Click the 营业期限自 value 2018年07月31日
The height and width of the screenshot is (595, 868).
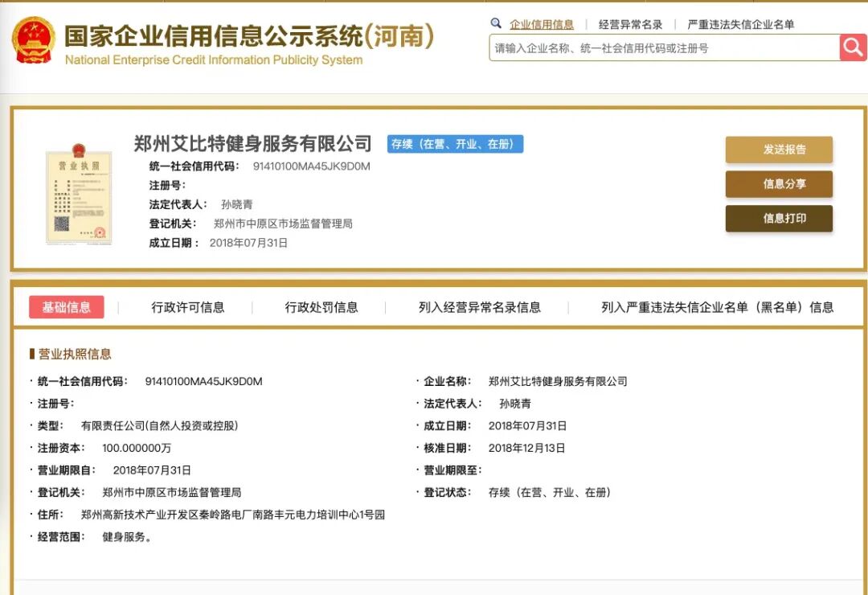(152, 470)
